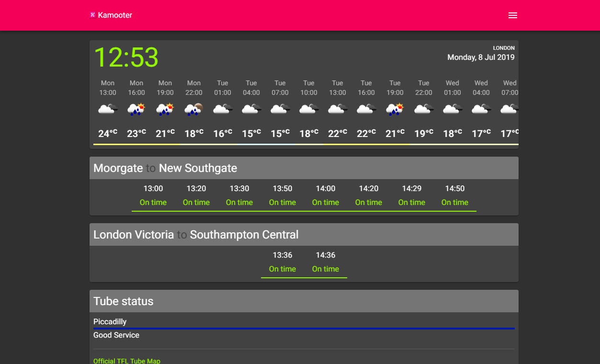The image size is (600, 364).
Task: Click On time status under 13:36
Action: pos(283,269)
